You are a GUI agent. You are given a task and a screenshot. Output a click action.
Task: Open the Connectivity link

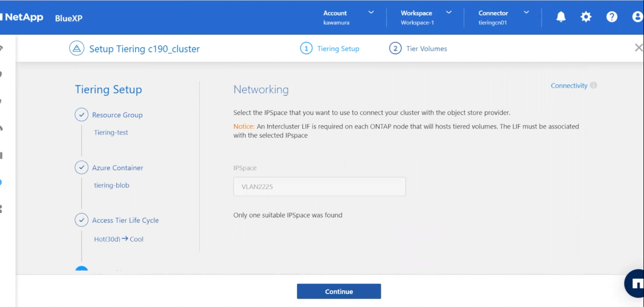click(569, 85)
